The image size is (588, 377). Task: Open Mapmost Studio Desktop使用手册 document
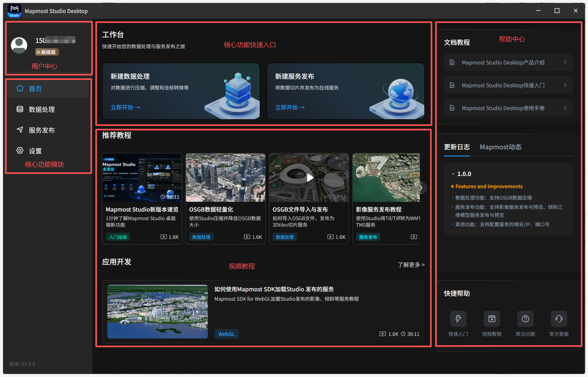tap(509, 108)
